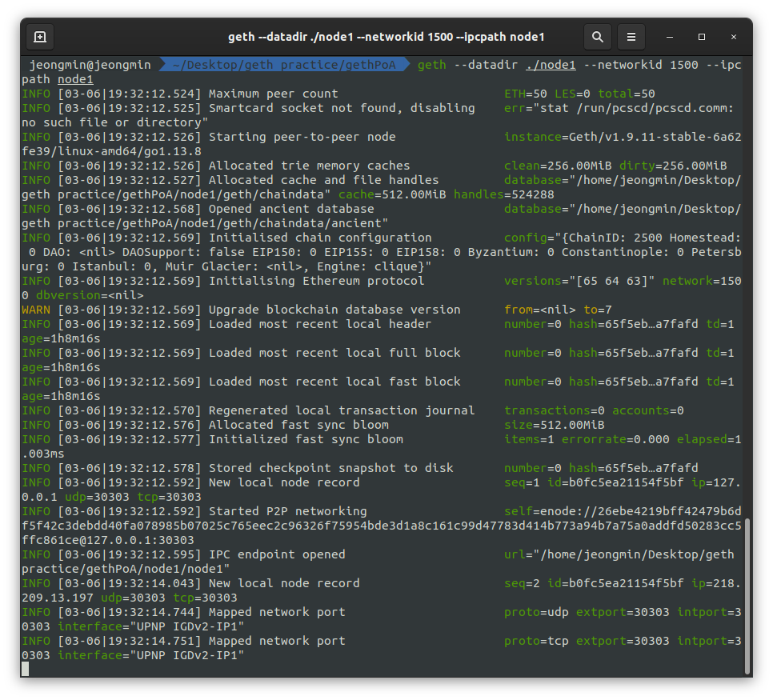Screen dimensions: 773x700
Task: Click the from=<nil> value in the WARN line
Action: [540, 310]
